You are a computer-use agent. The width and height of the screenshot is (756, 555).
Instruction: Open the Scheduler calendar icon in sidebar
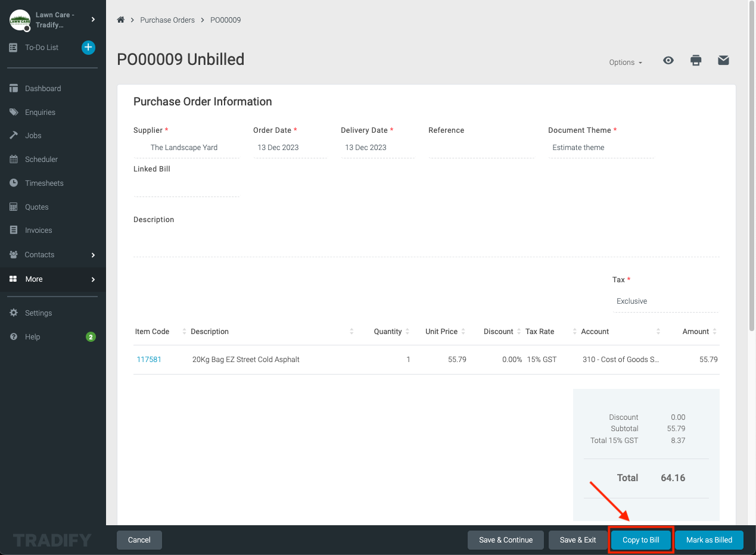(x=14, y=159)
